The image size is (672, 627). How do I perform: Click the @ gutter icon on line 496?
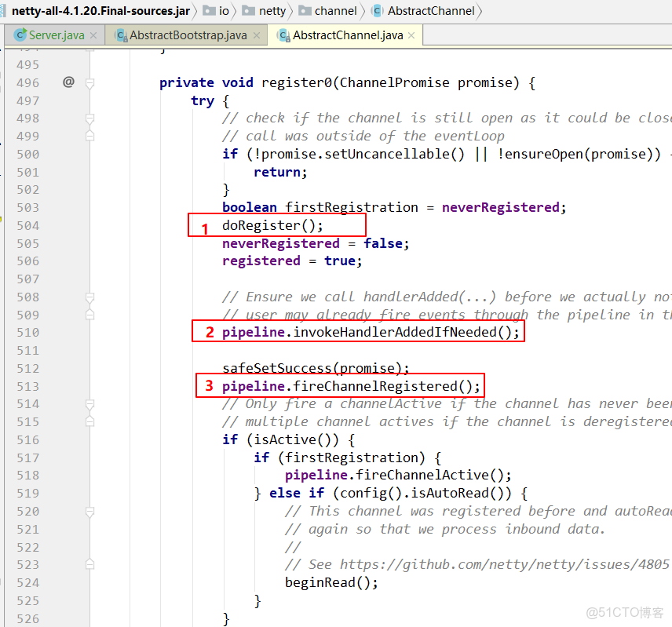[68, 82]
